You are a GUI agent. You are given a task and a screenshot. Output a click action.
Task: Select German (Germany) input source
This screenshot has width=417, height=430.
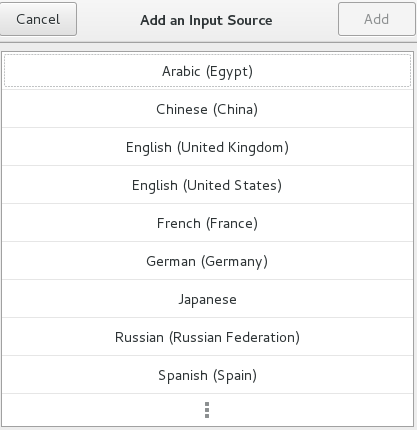[207, 261]
